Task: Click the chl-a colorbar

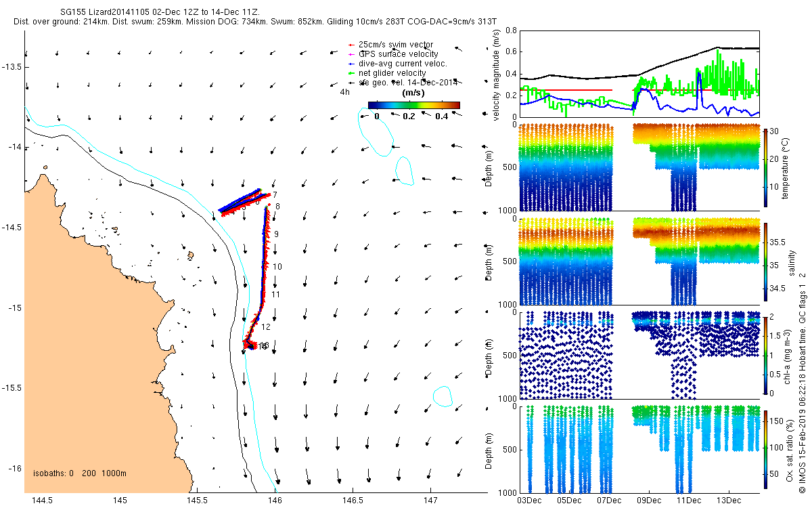Action: point(766,355)
